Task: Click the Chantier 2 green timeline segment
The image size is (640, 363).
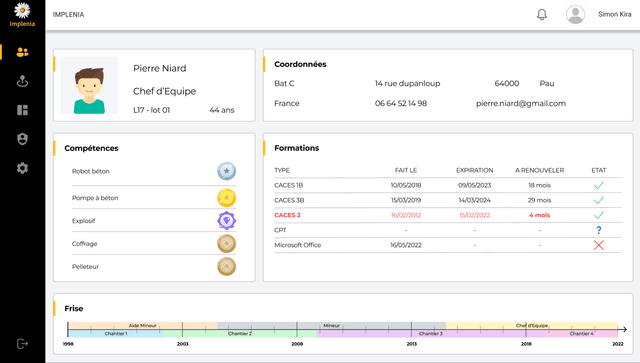Action: [240, 334]
